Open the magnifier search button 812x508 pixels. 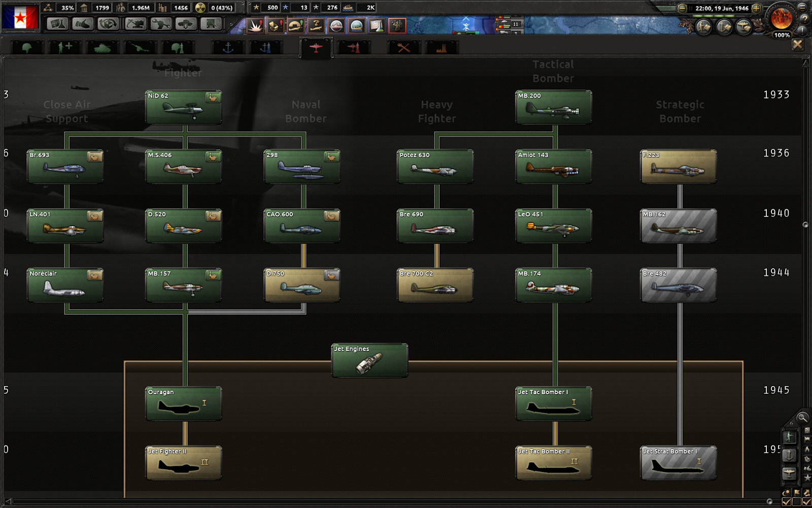tap(802, 418)
